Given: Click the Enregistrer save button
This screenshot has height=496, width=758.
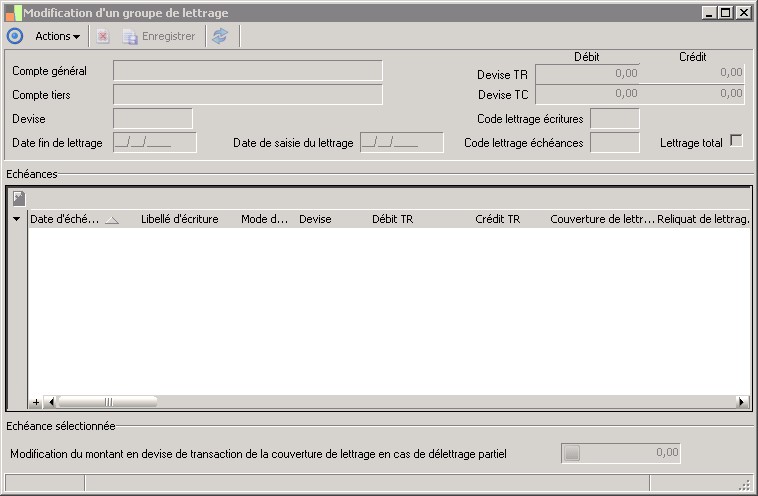Looking at the screenshot, I should click(x=159, y=36).
